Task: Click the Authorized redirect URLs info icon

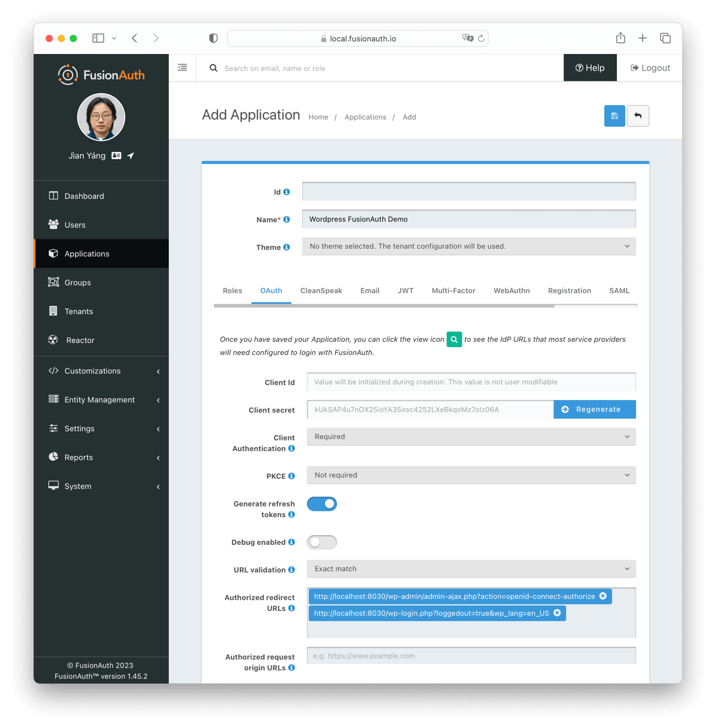Action: coord(291,608)
